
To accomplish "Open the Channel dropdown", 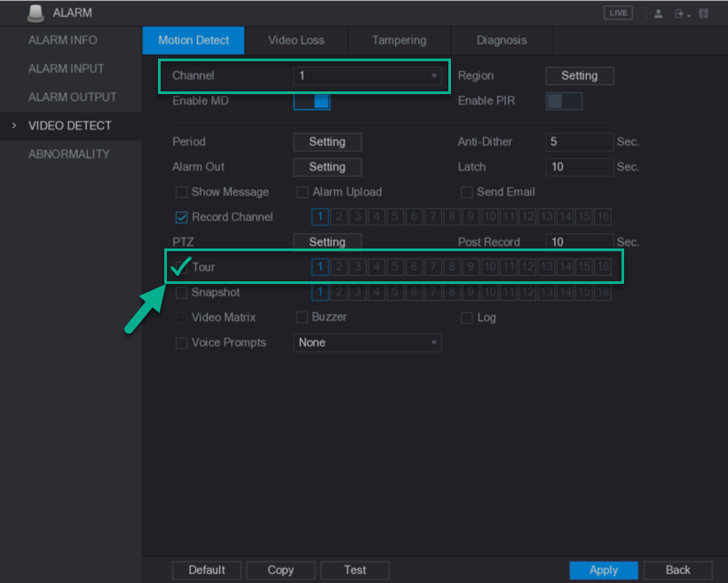I will click(368, 75).
